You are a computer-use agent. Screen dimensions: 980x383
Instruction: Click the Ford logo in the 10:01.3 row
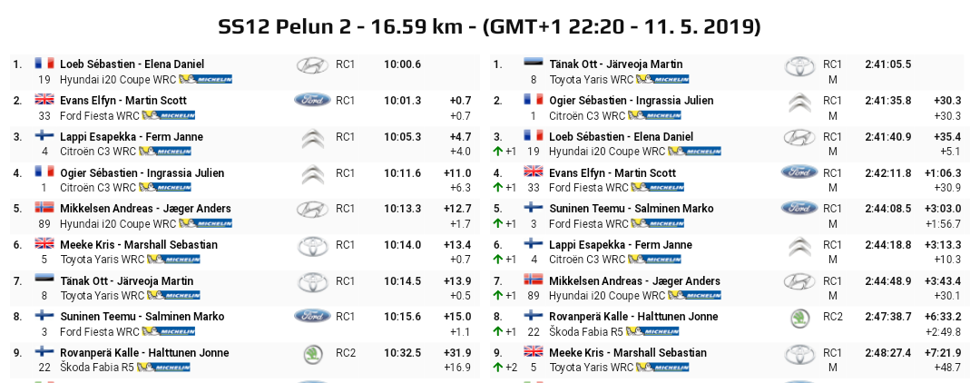[x=311, y=100]
